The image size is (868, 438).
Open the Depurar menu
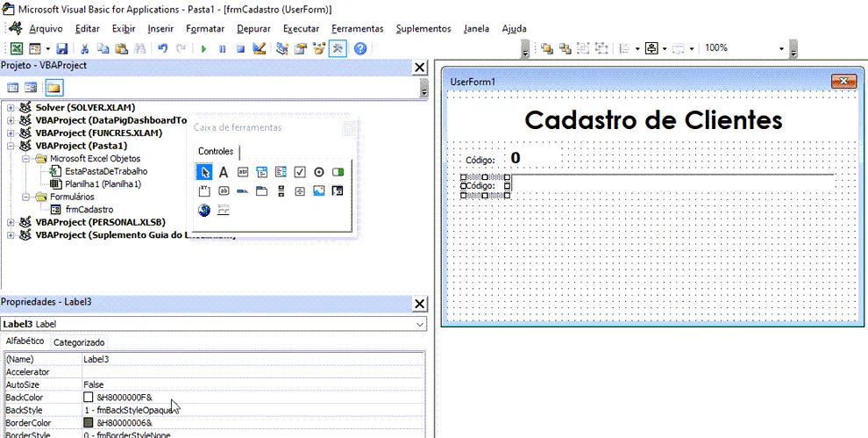click(x=253, y=29)
